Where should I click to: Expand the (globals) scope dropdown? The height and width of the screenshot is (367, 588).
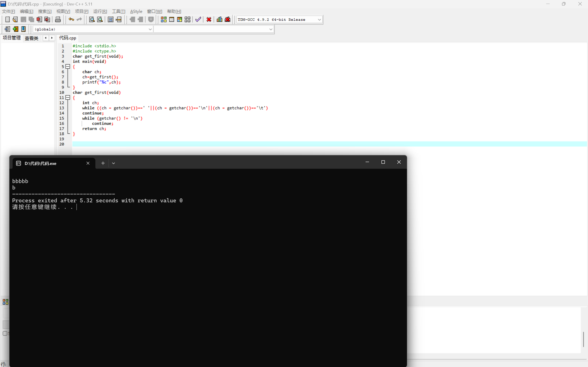pyautogui.click(x=150, y=29)
